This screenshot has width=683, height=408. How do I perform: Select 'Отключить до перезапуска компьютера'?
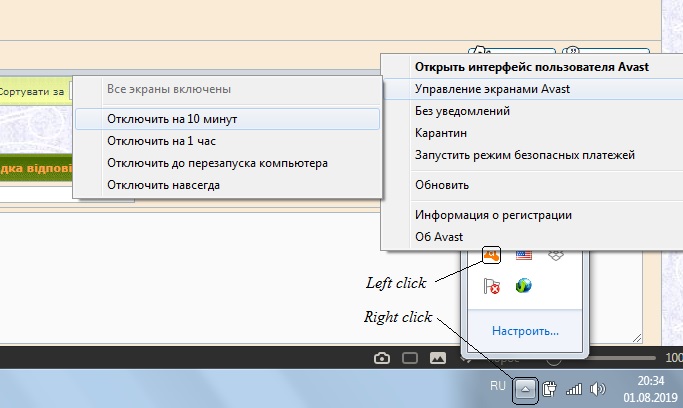[x=217, y=163]
